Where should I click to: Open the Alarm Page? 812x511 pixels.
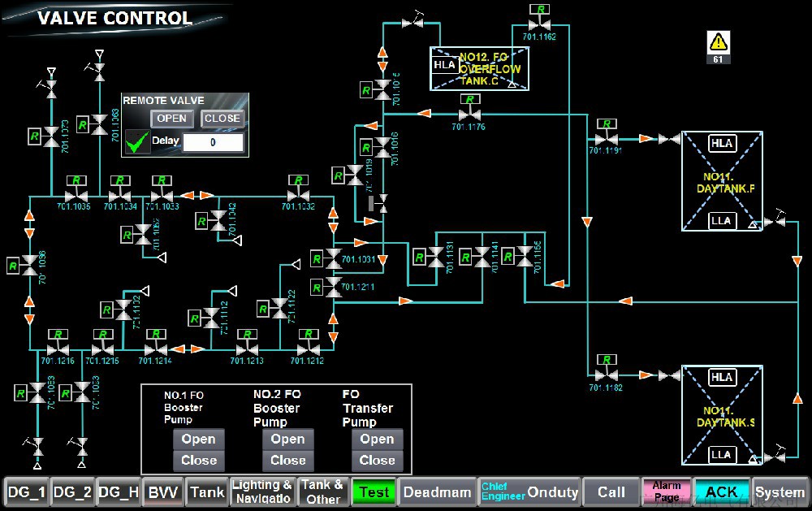pos(667,492)
